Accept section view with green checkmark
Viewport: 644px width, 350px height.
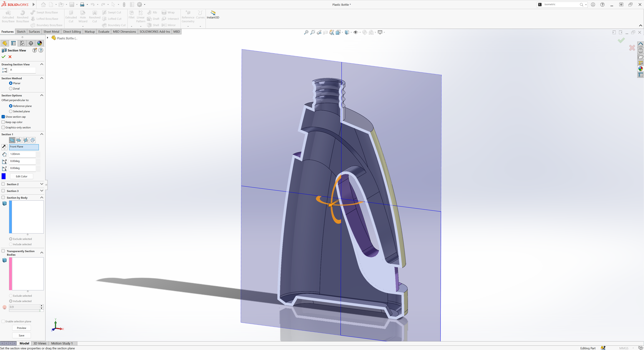(x=4, y=57)
